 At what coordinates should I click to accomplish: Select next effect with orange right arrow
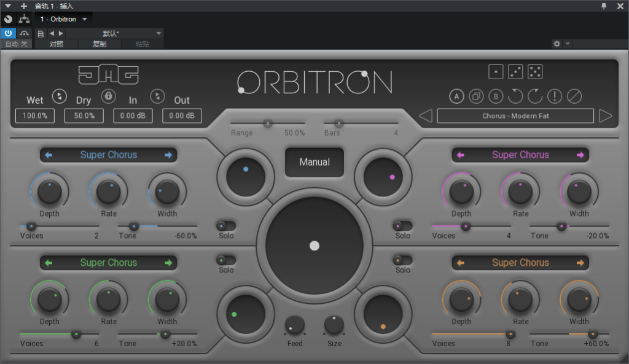580,263
